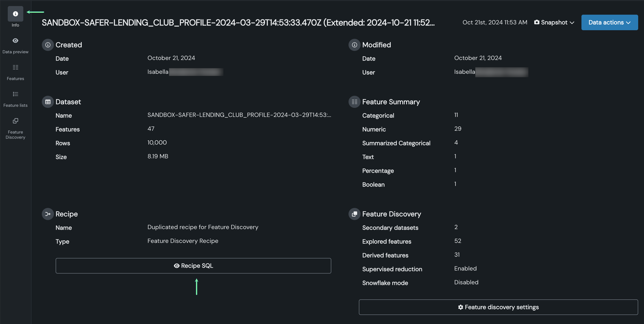Click the Supervised reduction Enabled value
644x324 pixels.
click(x=465, y=268)
